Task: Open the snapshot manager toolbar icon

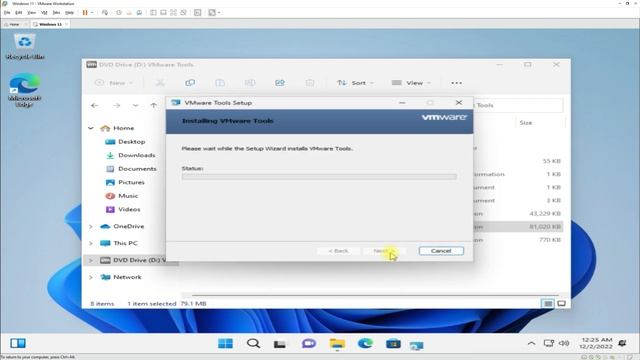Action: [139, 13]
